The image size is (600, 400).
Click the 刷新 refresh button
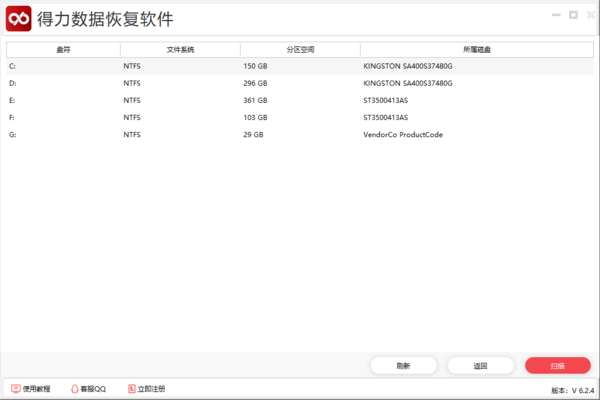[403, 366]
